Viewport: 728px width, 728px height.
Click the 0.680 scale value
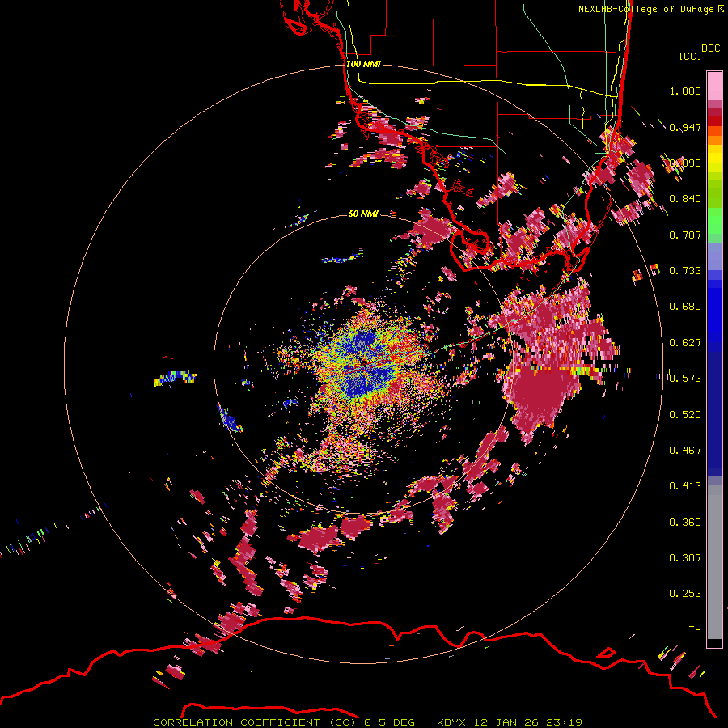point(685,307)
